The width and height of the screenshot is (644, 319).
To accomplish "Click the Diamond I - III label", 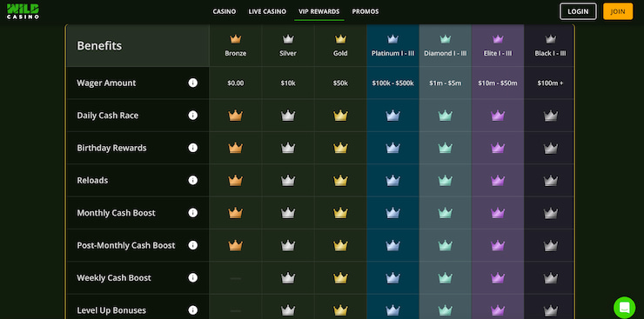I will tap(446, 53).
